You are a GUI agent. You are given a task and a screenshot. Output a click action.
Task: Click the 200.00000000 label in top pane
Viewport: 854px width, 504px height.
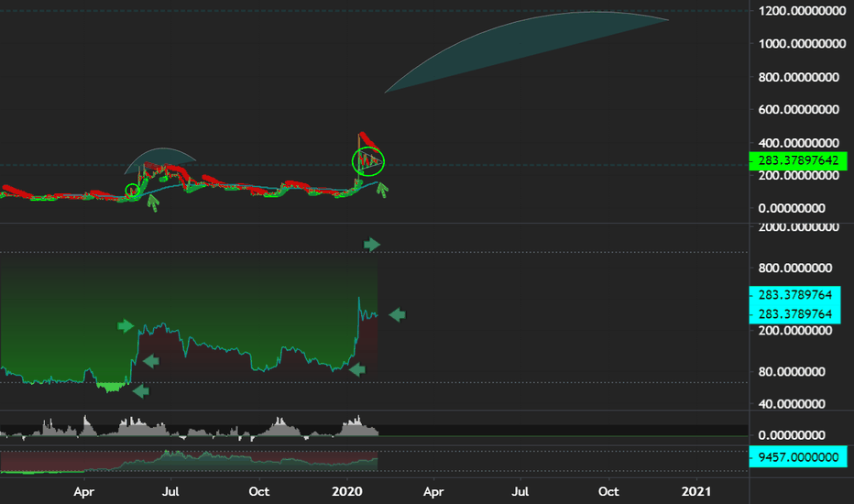click(x=798, y=175)
